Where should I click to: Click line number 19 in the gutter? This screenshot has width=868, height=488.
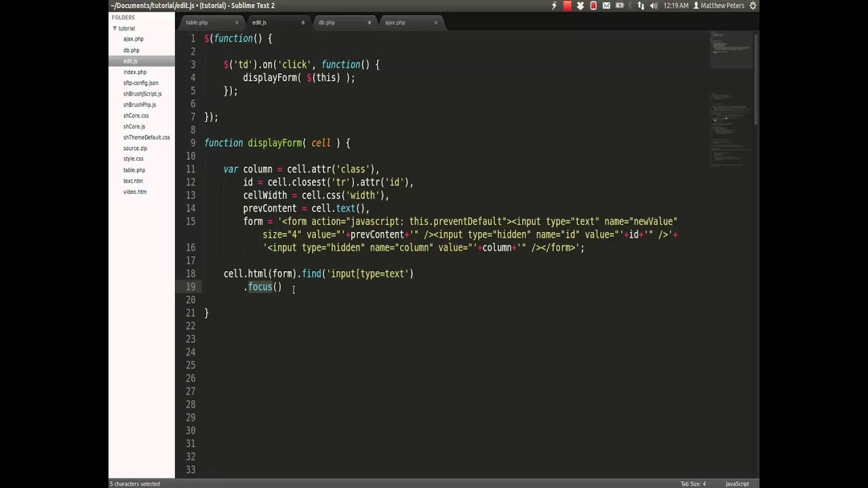click(191, 287)
